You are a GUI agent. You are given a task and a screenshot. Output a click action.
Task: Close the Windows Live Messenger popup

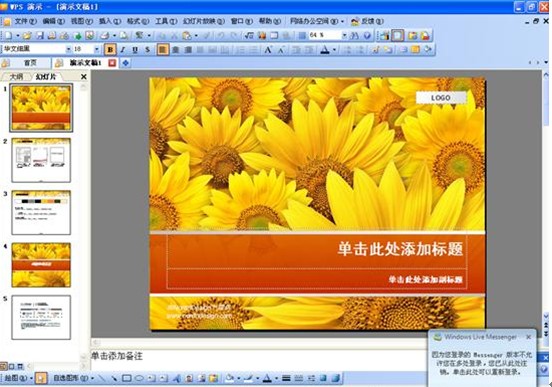pos(528,337)
